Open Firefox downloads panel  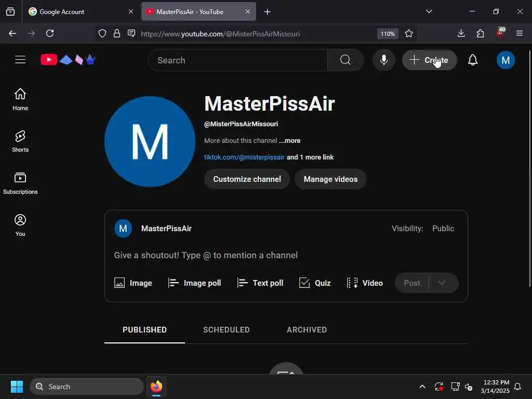461,33
